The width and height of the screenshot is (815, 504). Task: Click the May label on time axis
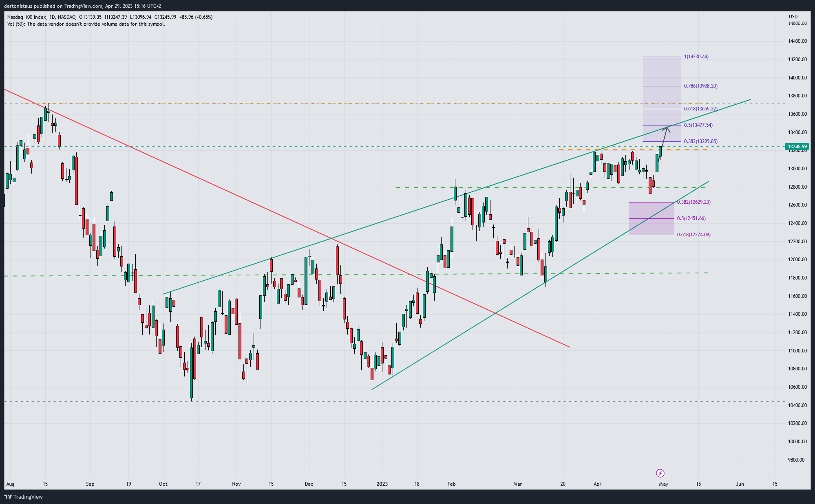tap(663, 484)
